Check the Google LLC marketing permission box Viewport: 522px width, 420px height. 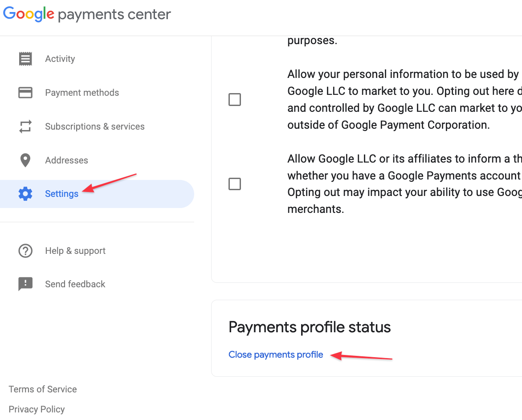[235, 99]
